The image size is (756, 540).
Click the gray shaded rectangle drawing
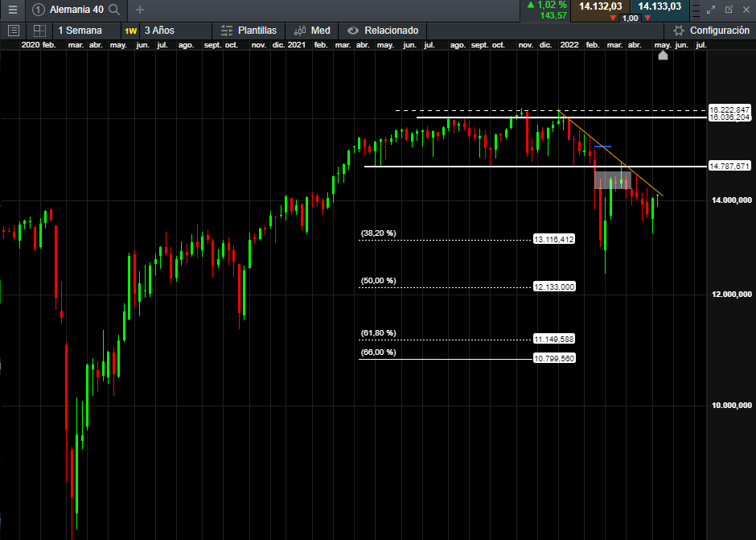613,180
